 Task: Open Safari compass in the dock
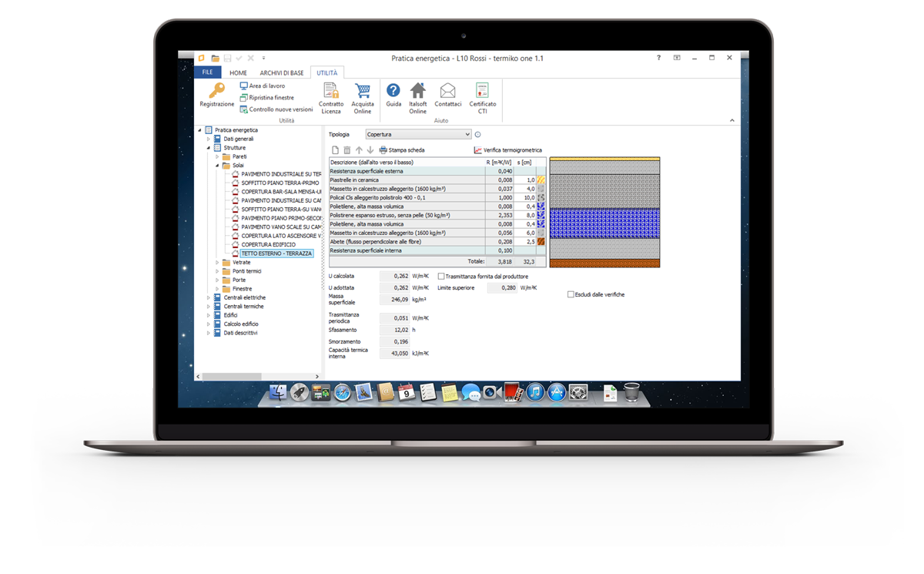tap(343, 393)
